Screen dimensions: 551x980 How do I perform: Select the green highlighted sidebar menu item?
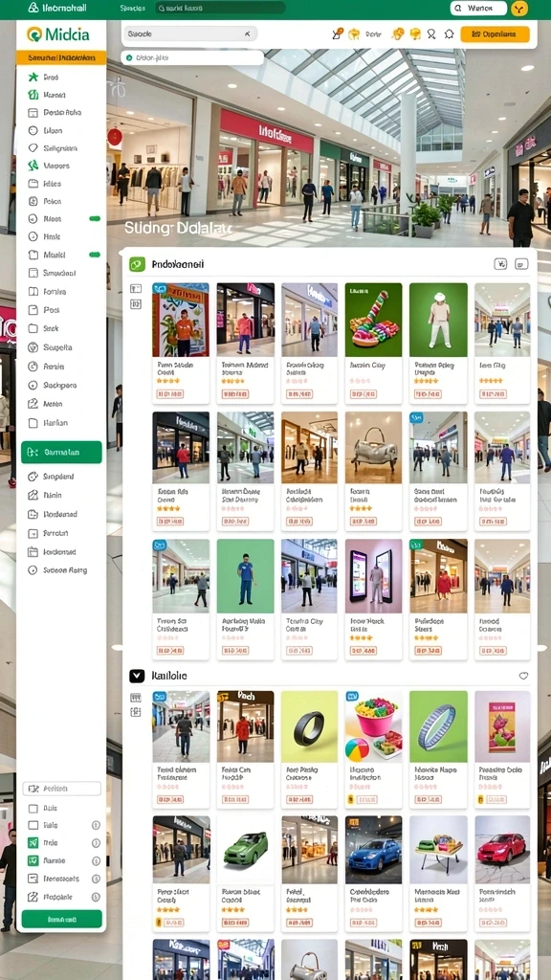coord(61,452)
